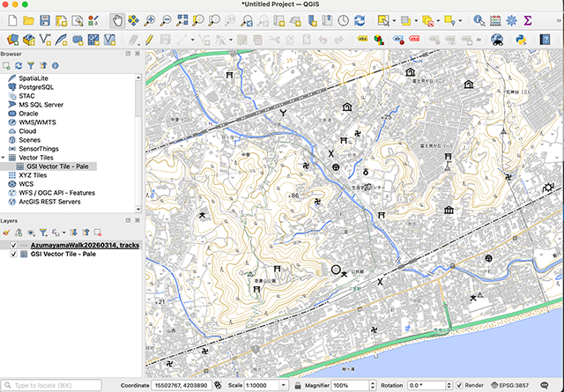Toggle extents display next to Coordinate
This screenshot has width=564, height=392.
tap(218, 385)
